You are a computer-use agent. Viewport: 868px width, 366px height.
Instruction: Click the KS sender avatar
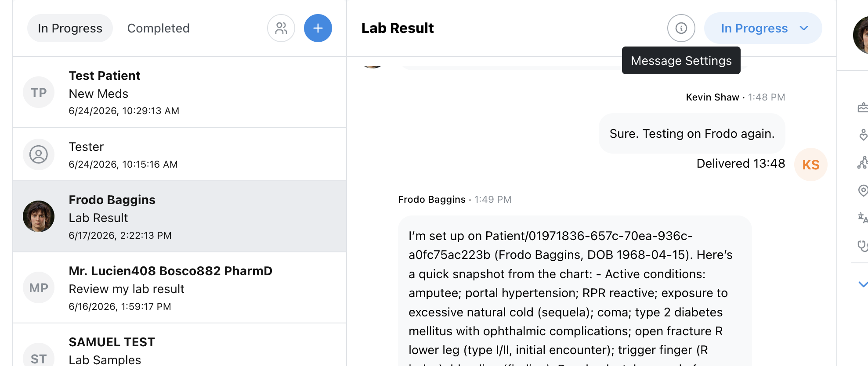(810, 165)
